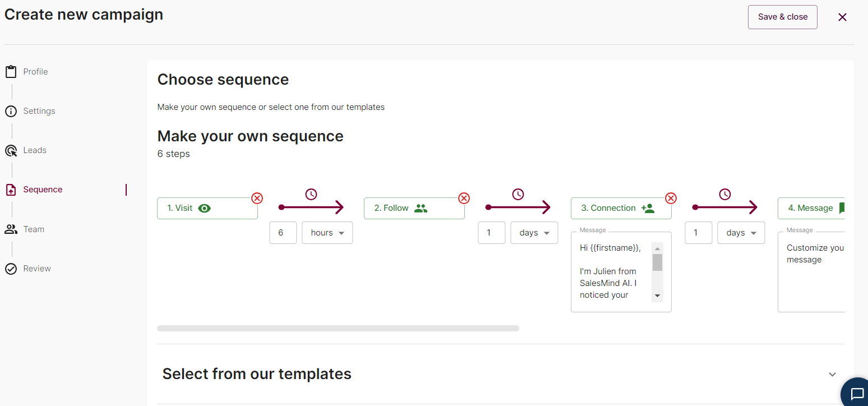Click the horizontal sequence scrollbar
The width and height of the screenshot is (868, 406).
coord(338,328)
